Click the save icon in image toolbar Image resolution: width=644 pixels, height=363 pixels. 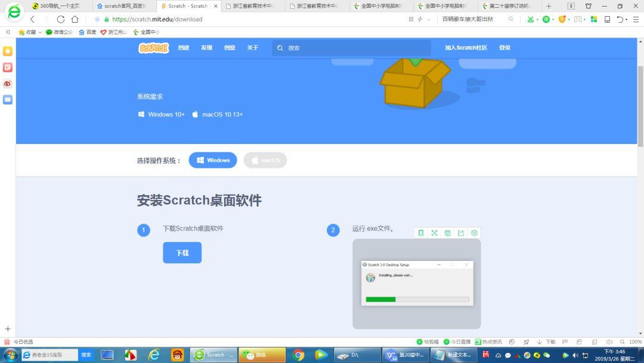(x=448, y=233)
